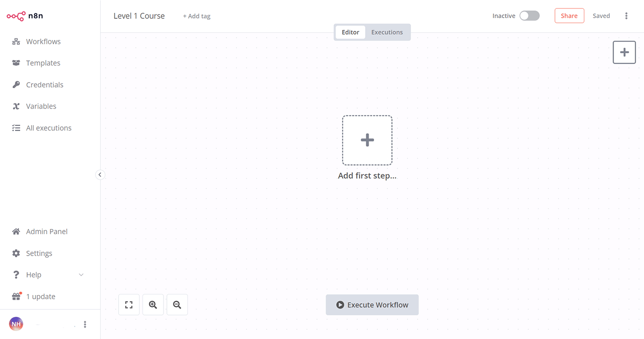
Task: Browse workflow Templates
Action: tap(43, 63)
